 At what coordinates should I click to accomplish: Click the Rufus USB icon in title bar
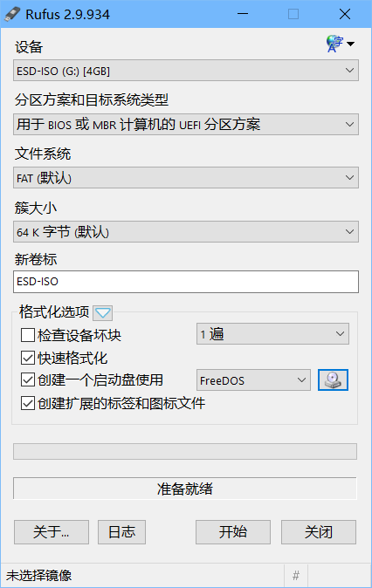tap(11, 14)
